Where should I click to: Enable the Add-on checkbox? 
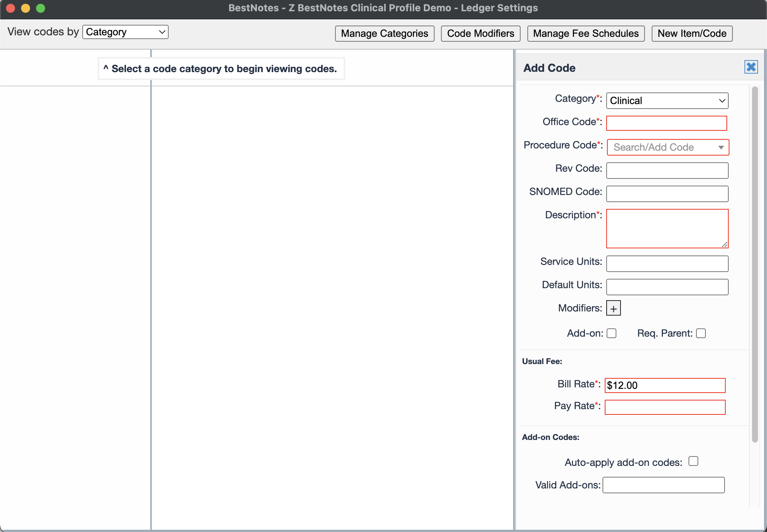pyautogui.click(x=611, y=333)
